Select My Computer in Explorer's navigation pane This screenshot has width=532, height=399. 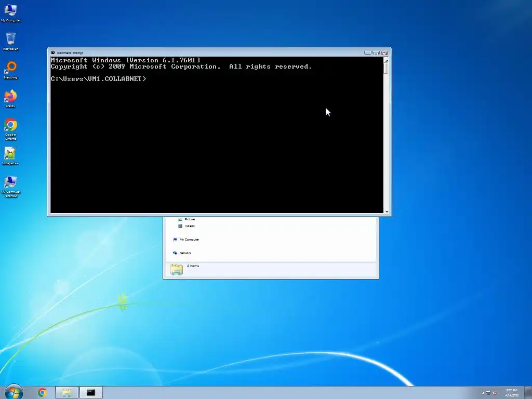click(x=186, y=240)
